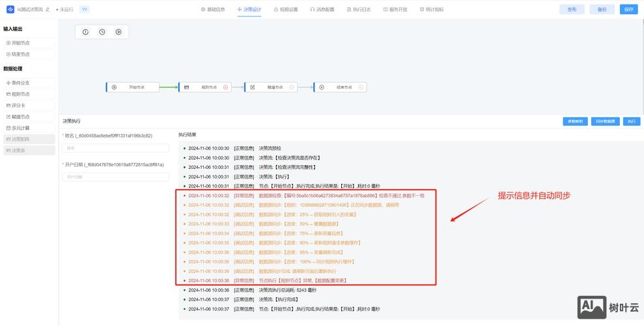The image size is (644, 326).
Task: Click the log line '检查决策流完整性'
Action: (249, 167)
